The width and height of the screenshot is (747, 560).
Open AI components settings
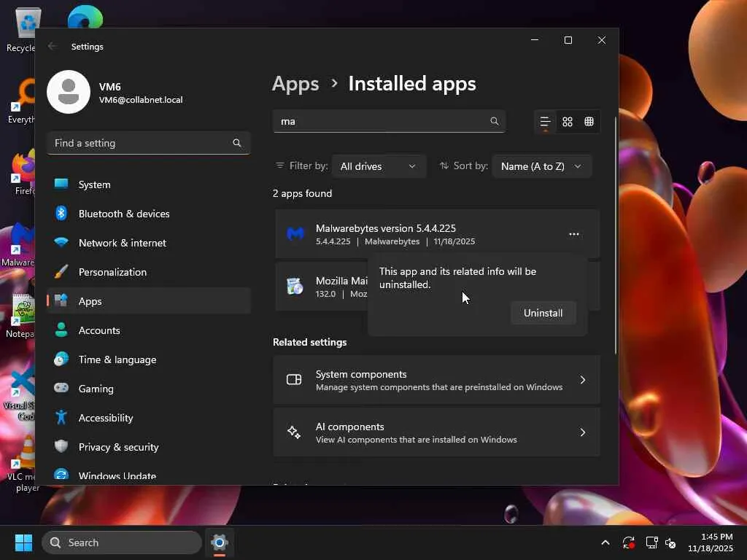436,432
